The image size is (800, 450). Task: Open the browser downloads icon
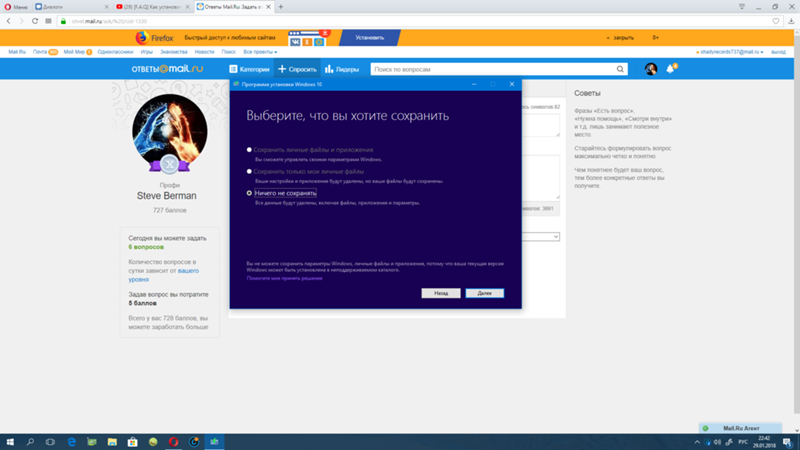791,21
